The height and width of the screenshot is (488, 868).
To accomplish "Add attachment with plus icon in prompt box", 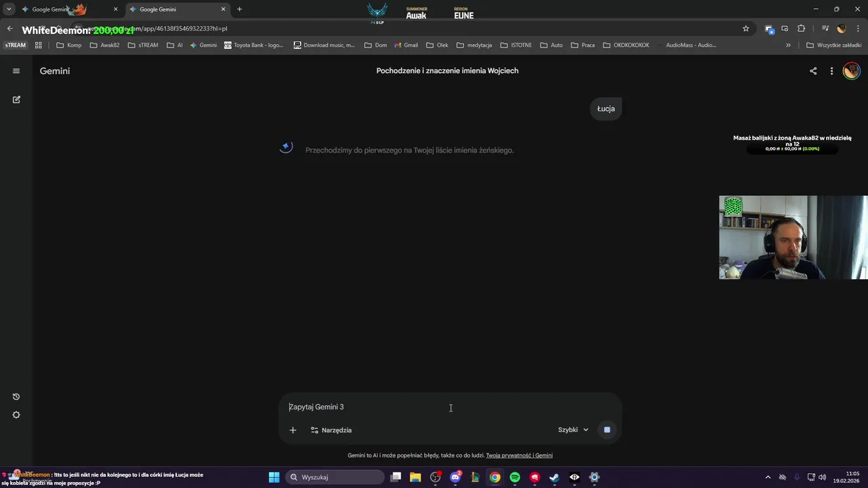I will [x=293, y=430].
